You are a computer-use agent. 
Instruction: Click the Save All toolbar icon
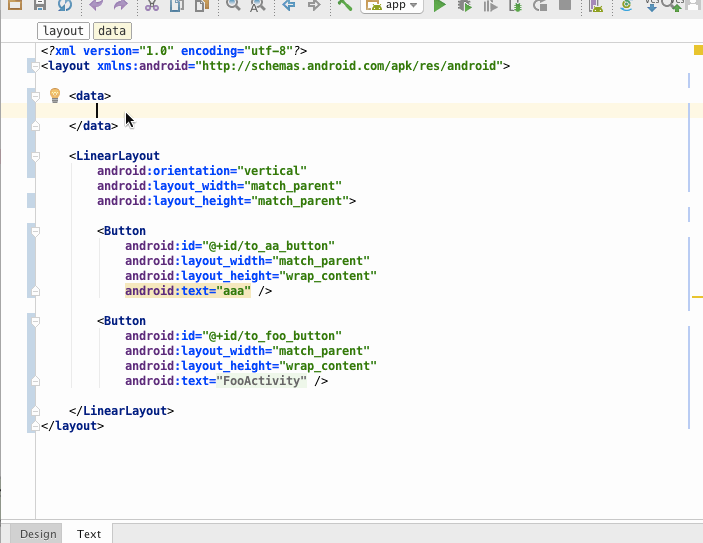pos(40,4)
